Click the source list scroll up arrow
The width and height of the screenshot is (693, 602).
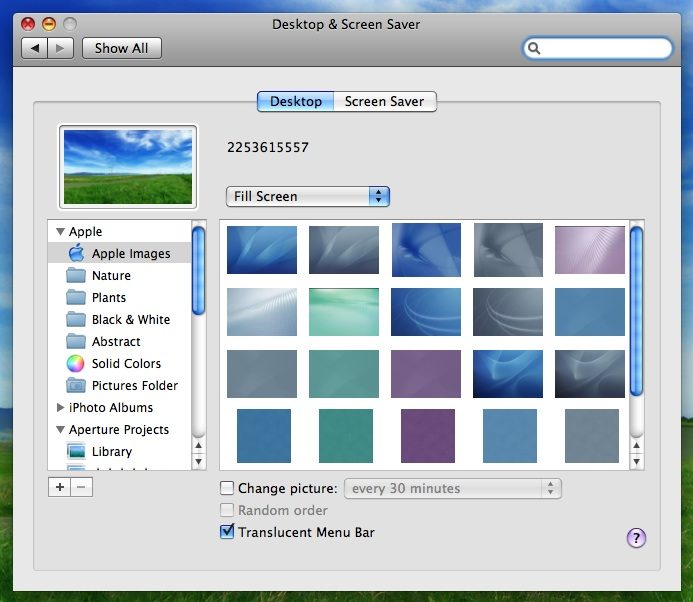pos(198,445)
